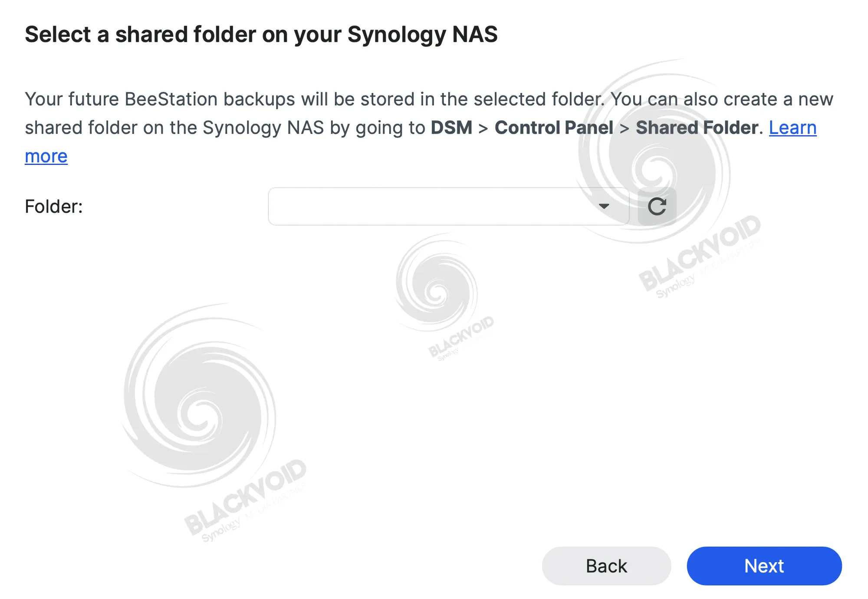The height and width of the screenshot is (599, 868).
Task: Go to the Next step
Action: coord(764,566)
